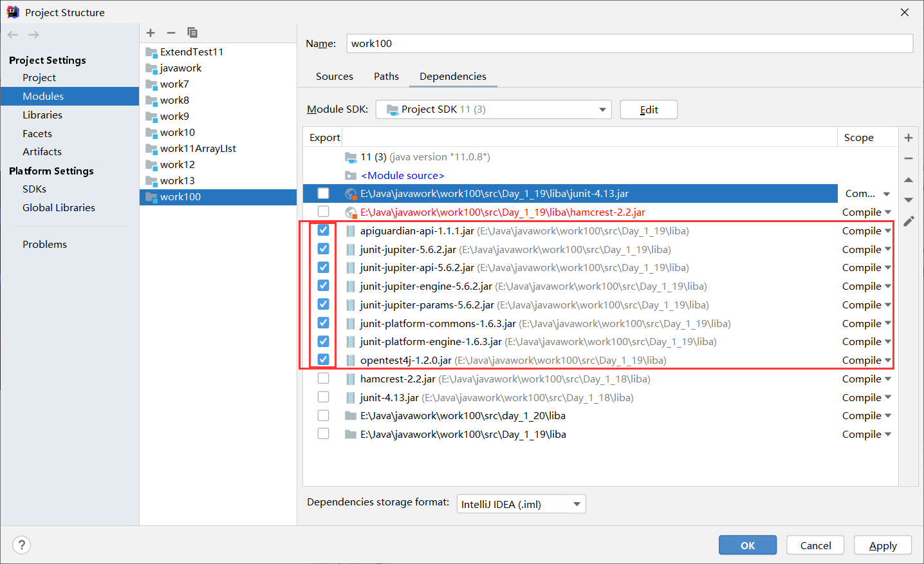
Task: Select the Dependencies tab
Action: [453, 77]
